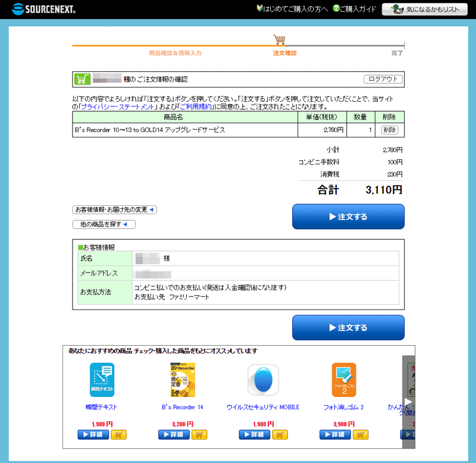Open ウイルスセキュリティ MOBILE name link
The height and width of the screenshot is (463, 476).
pyautogui.click(x=263, y=407)
